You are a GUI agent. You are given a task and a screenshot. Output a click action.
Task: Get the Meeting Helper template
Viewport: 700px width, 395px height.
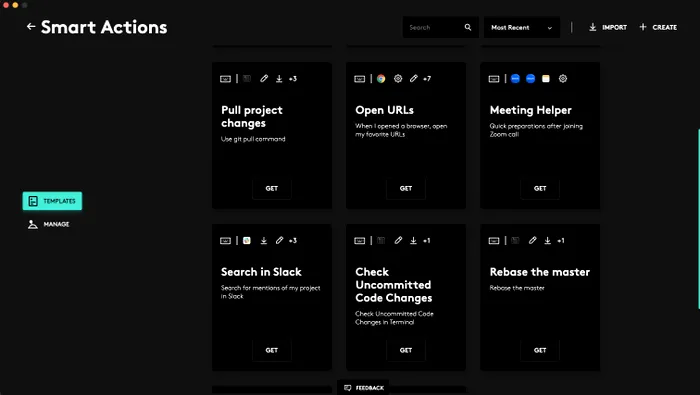pyautogui.click(x=540, y=188)
